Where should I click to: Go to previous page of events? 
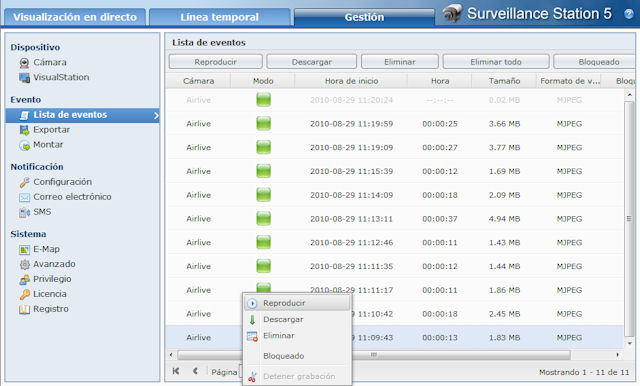(x=196, y=371)
